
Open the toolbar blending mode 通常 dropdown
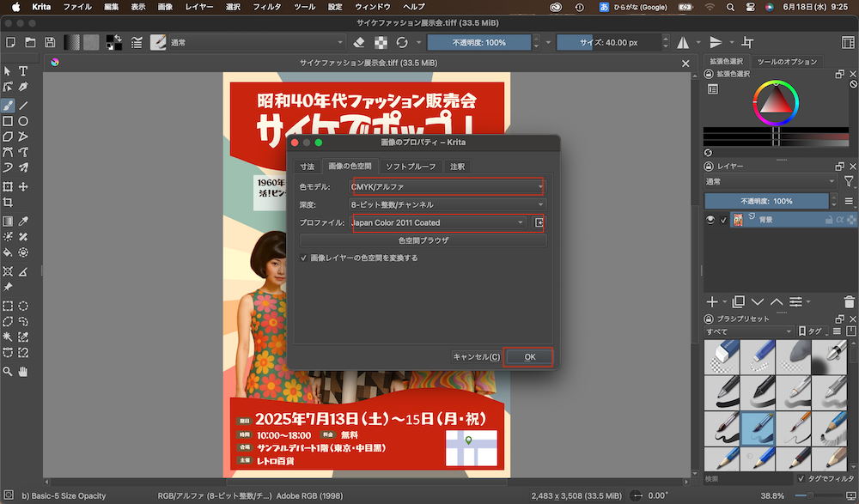point(256,42)
